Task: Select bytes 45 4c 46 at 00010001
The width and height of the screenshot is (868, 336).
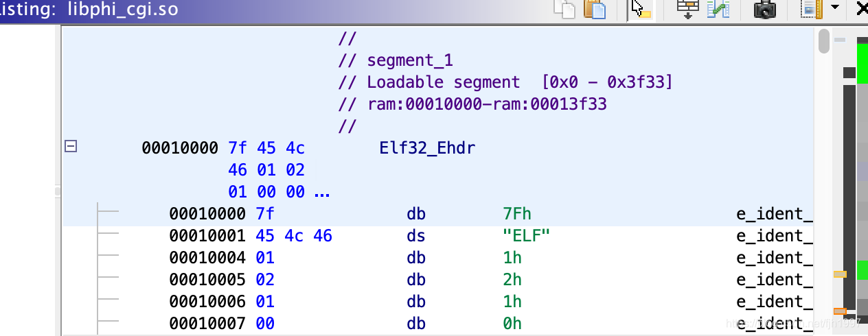Action: tap(294, 236)
